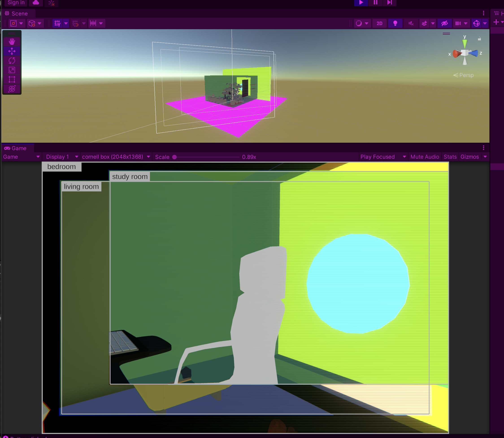Screen dimensions: 504x438
Task: Click the Mute Audio button
Action: tap(425, 157)
